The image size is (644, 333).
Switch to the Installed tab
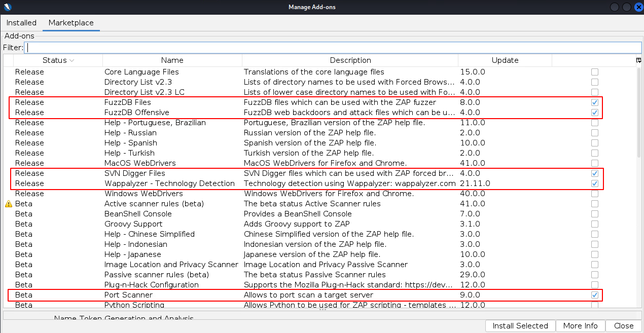[x=21, y=23]
